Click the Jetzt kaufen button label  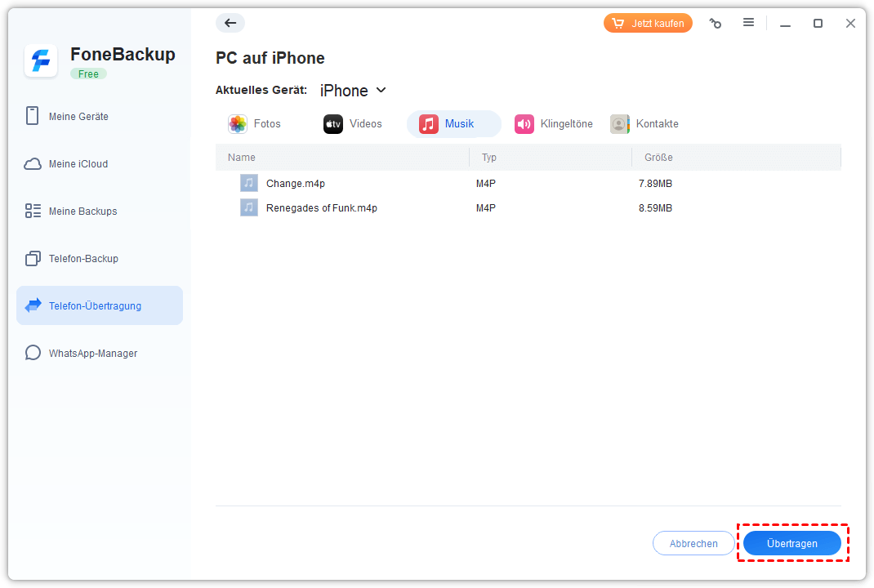[x=658, y=24]
